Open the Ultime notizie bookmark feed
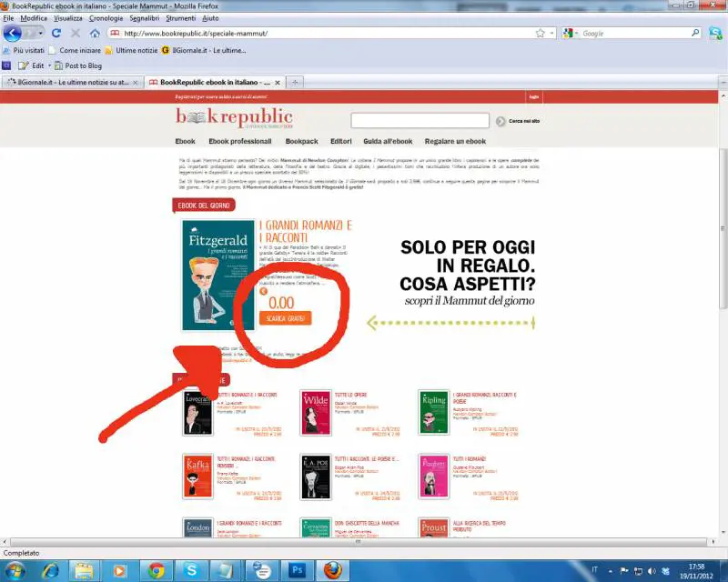 (131, 50)
